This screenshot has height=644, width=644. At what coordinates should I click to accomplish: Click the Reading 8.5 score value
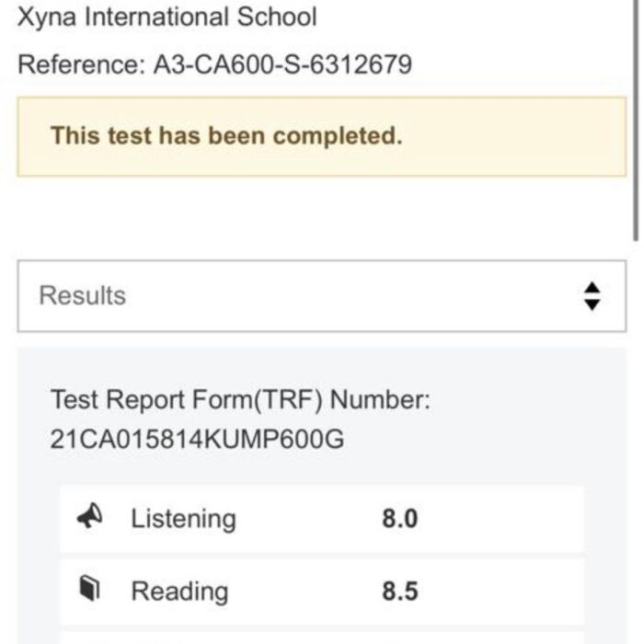point(400,591)
